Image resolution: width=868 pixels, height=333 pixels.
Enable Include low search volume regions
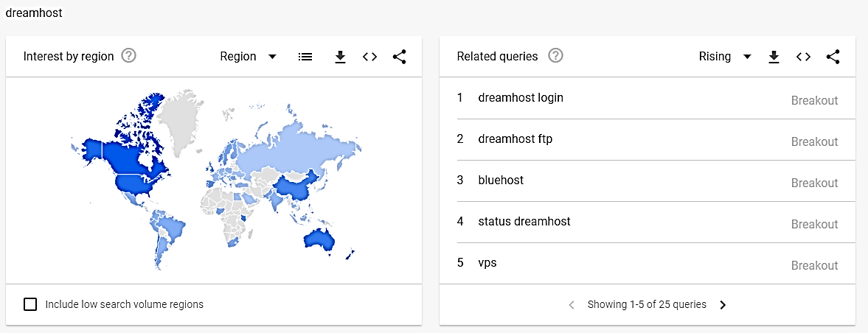[x=30, y=304]
